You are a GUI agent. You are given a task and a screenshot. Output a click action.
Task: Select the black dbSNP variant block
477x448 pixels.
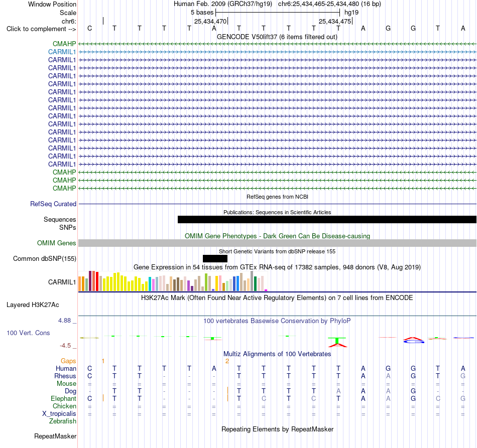215,259
